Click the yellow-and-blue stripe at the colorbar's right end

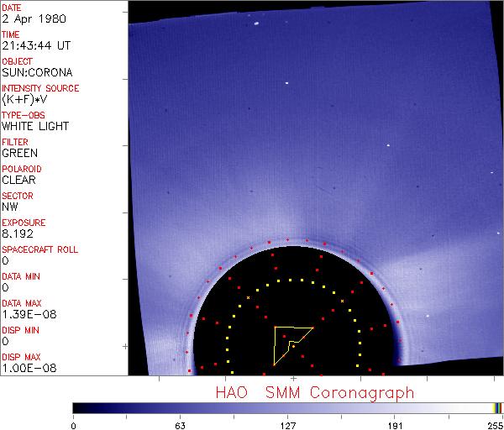pyautogui.click(x=497, y=408)
